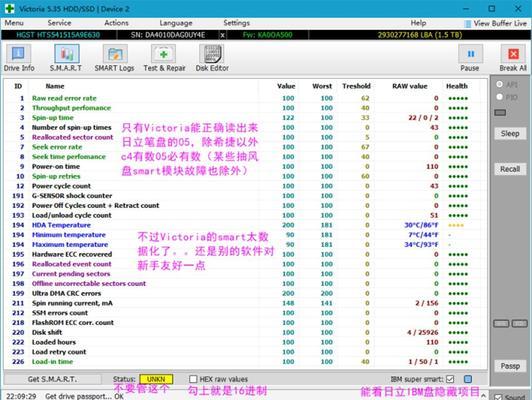This screenshot has height=400, width=532.
Task: Click the Health column header
Action: (x=457, y=86)
